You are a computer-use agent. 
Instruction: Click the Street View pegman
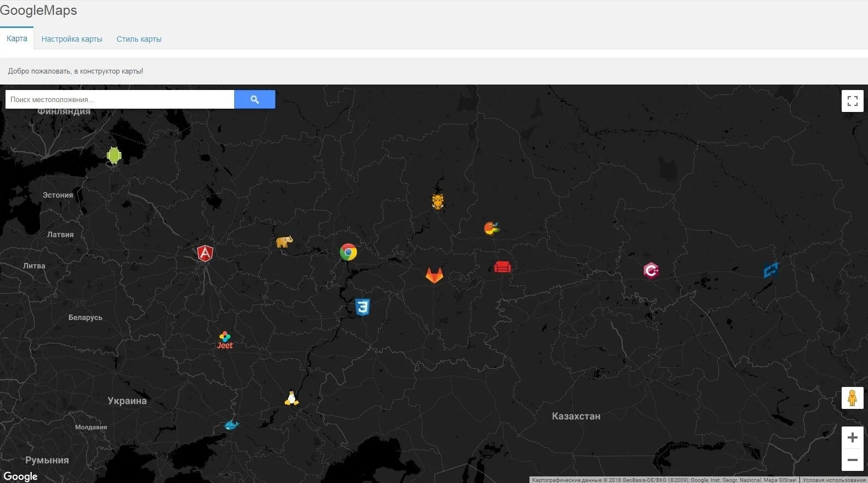tap(852, 398)
